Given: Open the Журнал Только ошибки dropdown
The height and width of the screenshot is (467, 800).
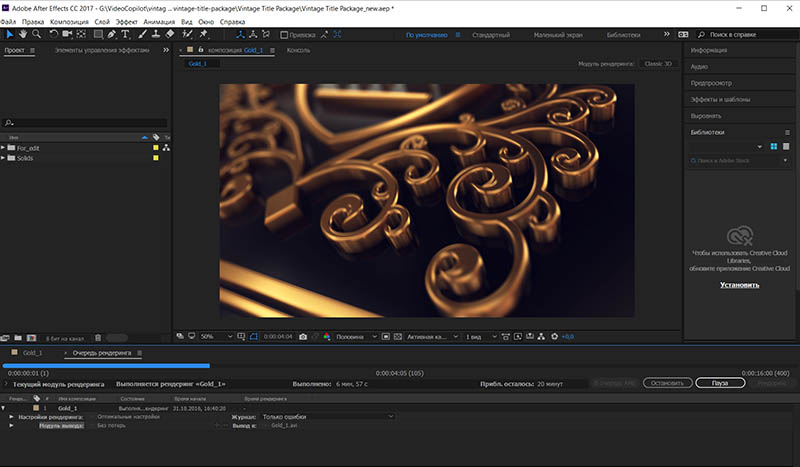Looking at the screenshot, I should [328, 416].
